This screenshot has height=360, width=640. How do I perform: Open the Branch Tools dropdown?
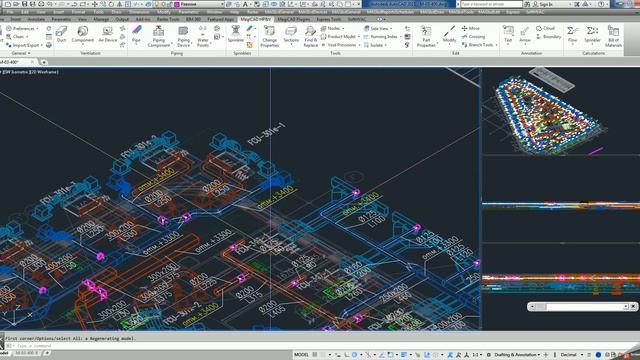tap(480, 45)
